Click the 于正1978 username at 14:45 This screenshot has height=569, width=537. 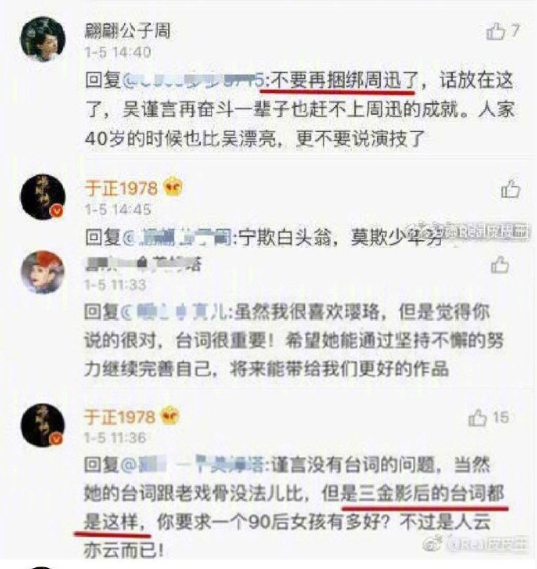[121, 189]
